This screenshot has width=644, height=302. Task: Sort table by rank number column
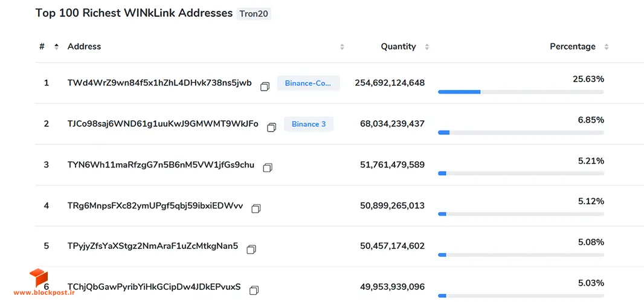pos(57,47)
